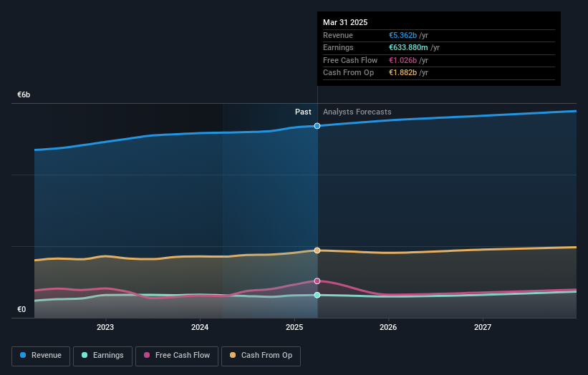Click the pink dot in the Free Cash Flow legend
The width and height of the screenshot is (588, 375).
(x=147, y=355)
